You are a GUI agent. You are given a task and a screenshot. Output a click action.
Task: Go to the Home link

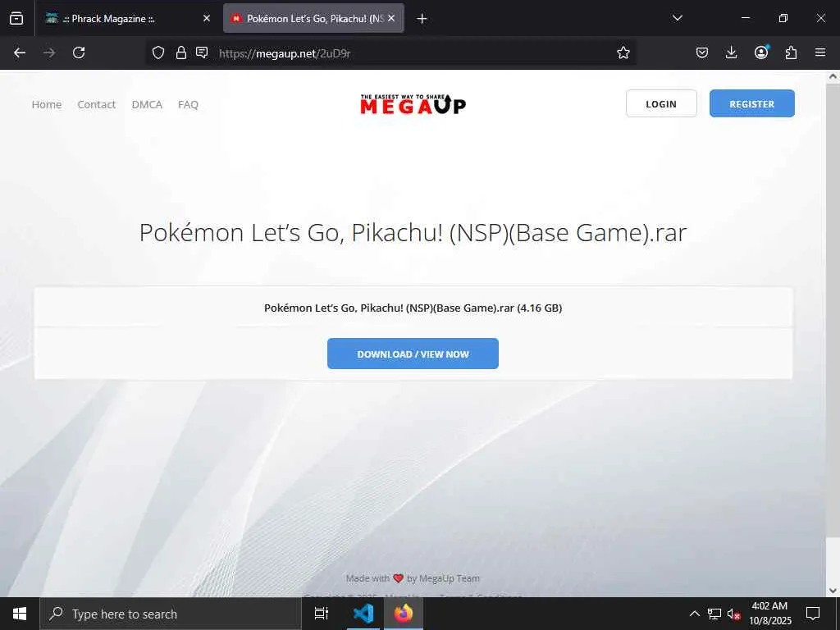47,104
